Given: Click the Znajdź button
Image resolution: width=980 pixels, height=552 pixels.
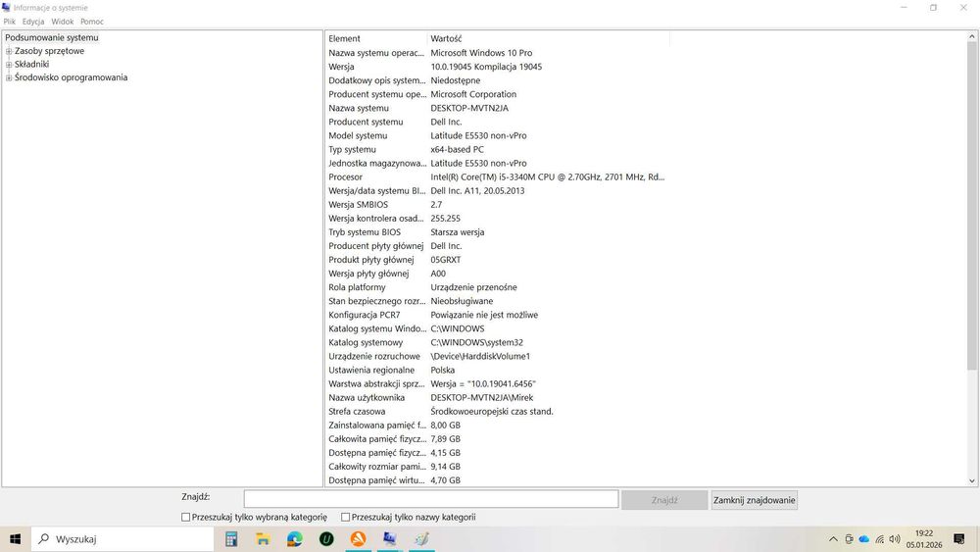Looking at the screenshot, I should (x=664, y=500).
